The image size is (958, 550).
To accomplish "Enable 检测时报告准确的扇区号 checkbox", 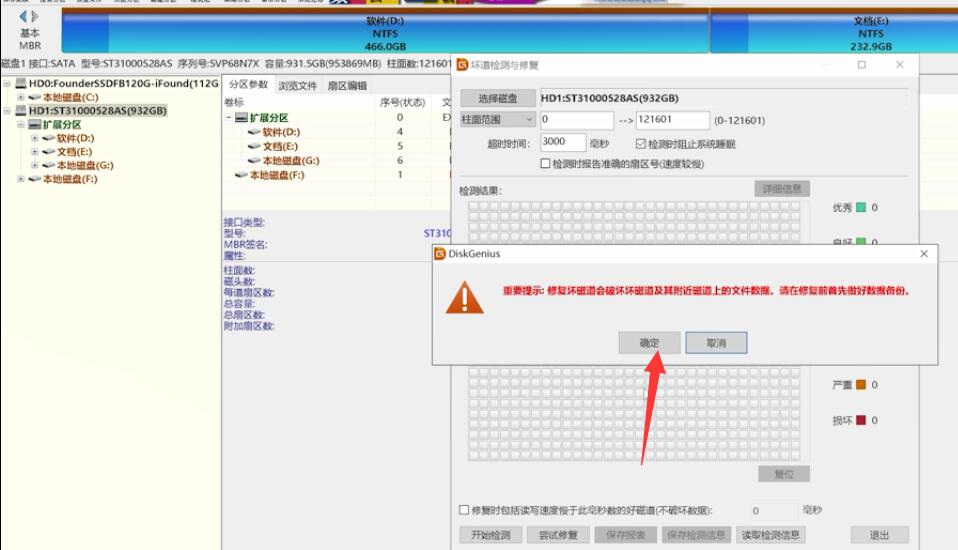I will click(546, 164).
